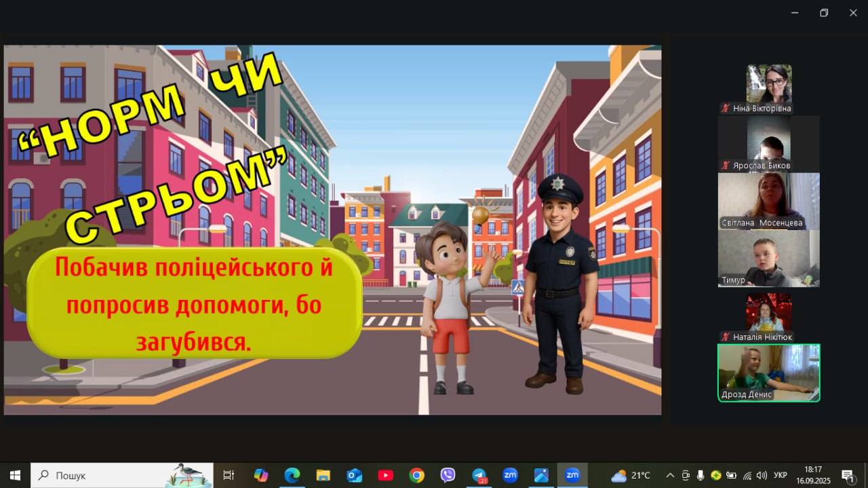868x488 pixels.
Task: Select Дрозд Денис participant video tile
Action: pyautogui.click(x=768, y=373)
